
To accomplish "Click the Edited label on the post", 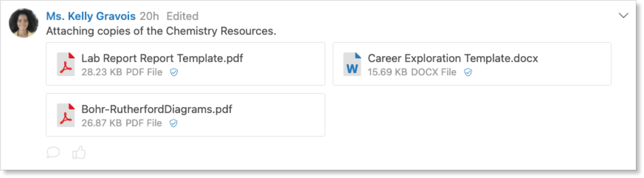I will coord(183,16).
